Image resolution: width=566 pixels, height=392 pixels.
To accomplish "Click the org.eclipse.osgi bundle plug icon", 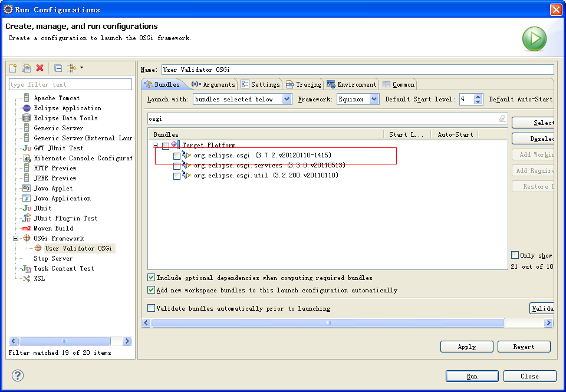I will 186,155.
